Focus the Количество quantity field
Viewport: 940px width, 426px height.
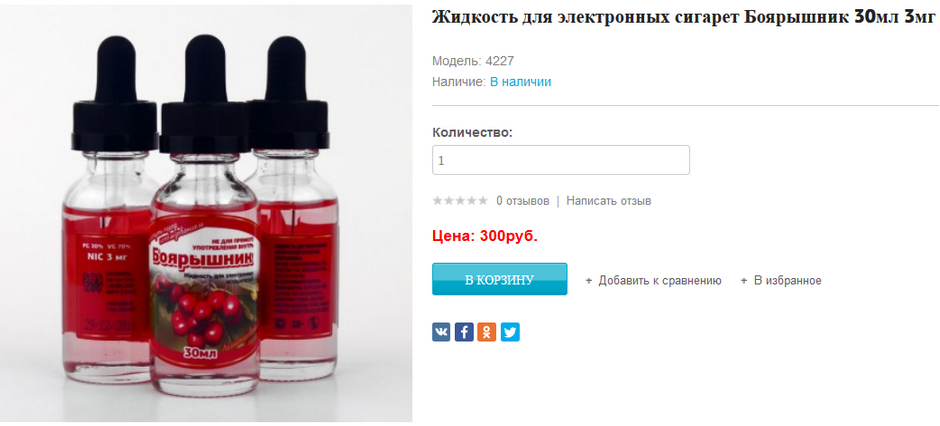pos(561,160)
